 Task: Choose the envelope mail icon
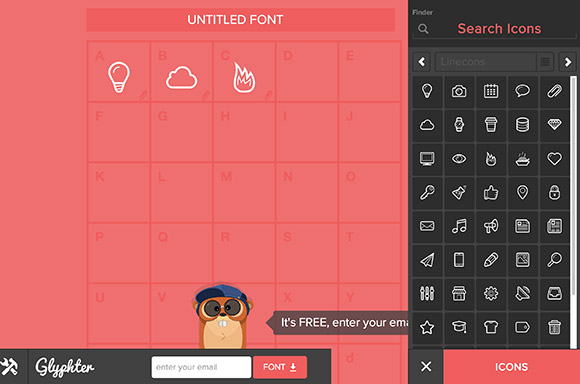pyautogui.click(x=427, y=226)
